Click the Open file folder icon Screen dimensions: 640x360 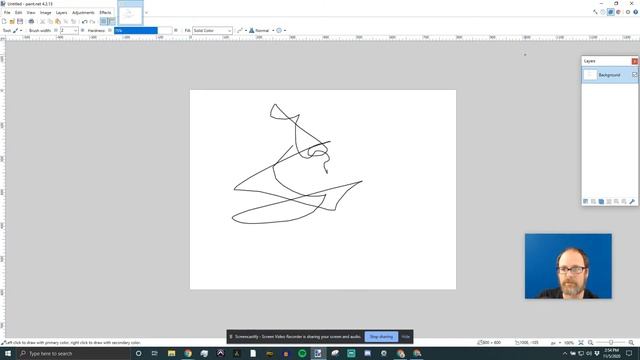(12, 21)
